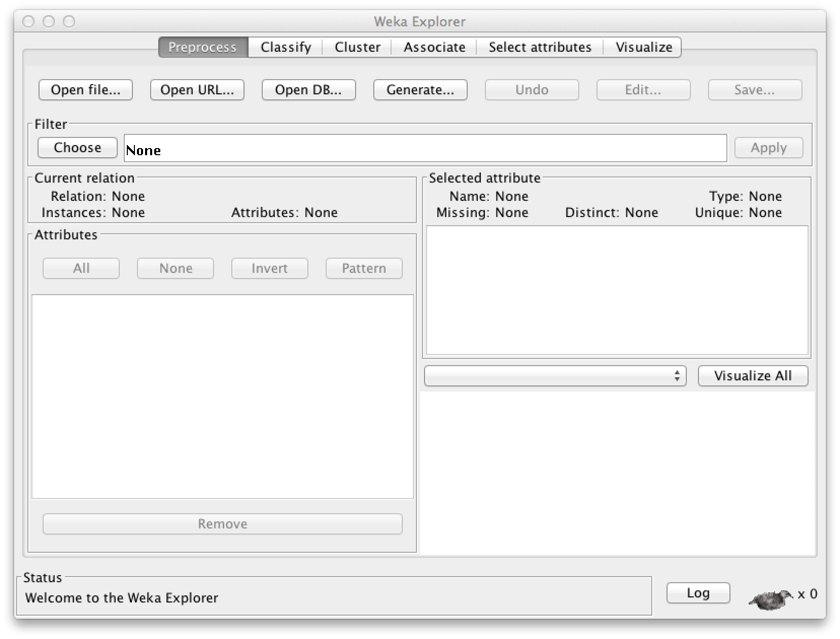Close the Weka Explorer window
The height and width of the screenshot is (639, 840).
[28, 21]
